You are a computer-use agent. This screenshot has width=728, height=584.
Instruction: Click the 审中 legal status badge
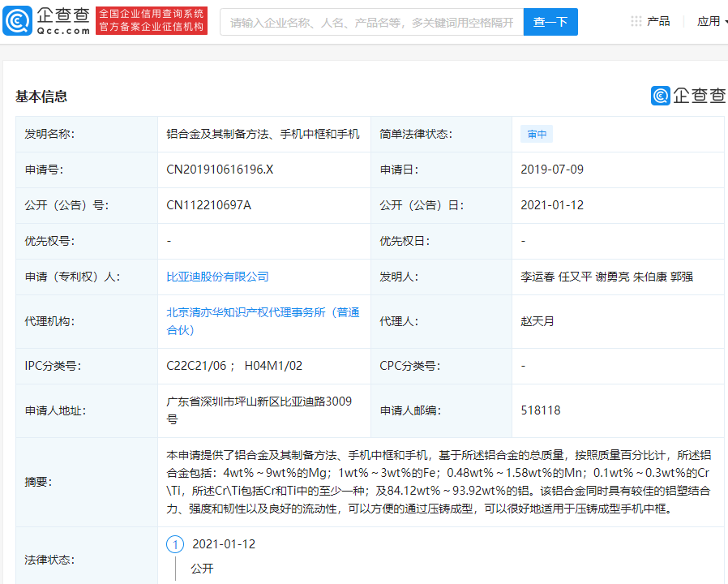point(536,134)
